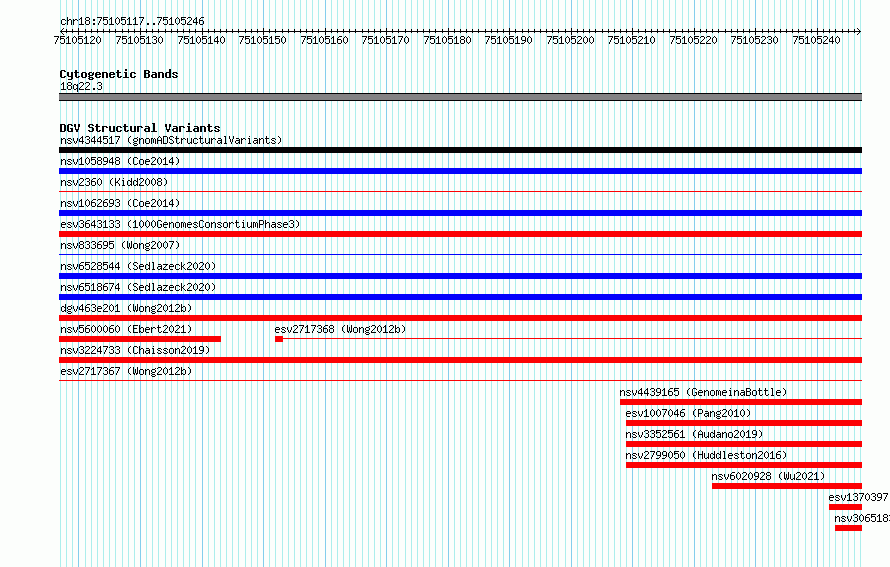Open variant nsv1058948 (Coe2014)
Screen dimensions: 890x567
click(x=120, y=161)
